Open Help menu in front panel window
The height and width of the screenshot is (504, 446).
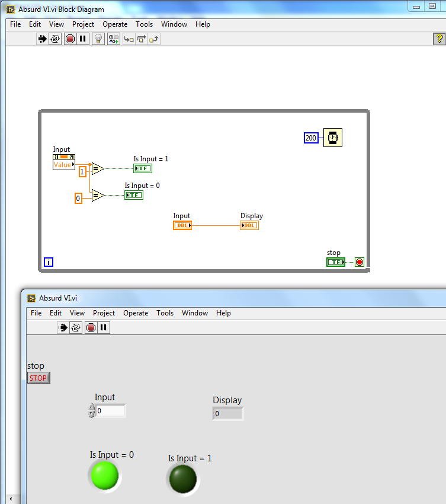(223, 313)
